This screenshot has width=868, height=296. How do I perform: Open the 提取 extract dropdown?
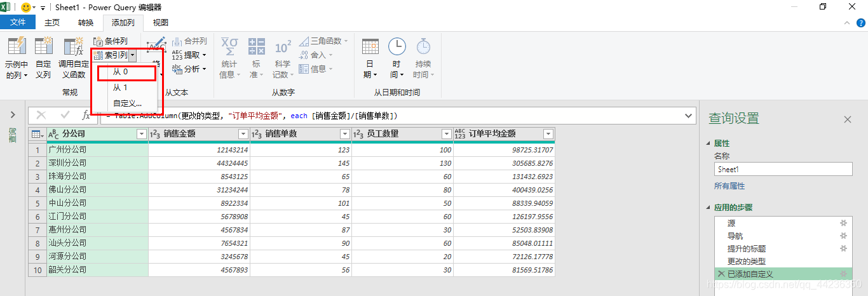(x=189, y=55)
